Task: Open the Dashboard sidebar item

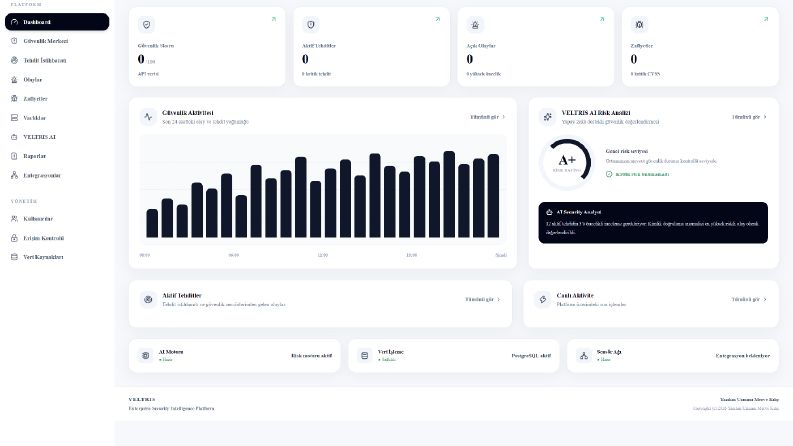Action: [x=57, y=22]
